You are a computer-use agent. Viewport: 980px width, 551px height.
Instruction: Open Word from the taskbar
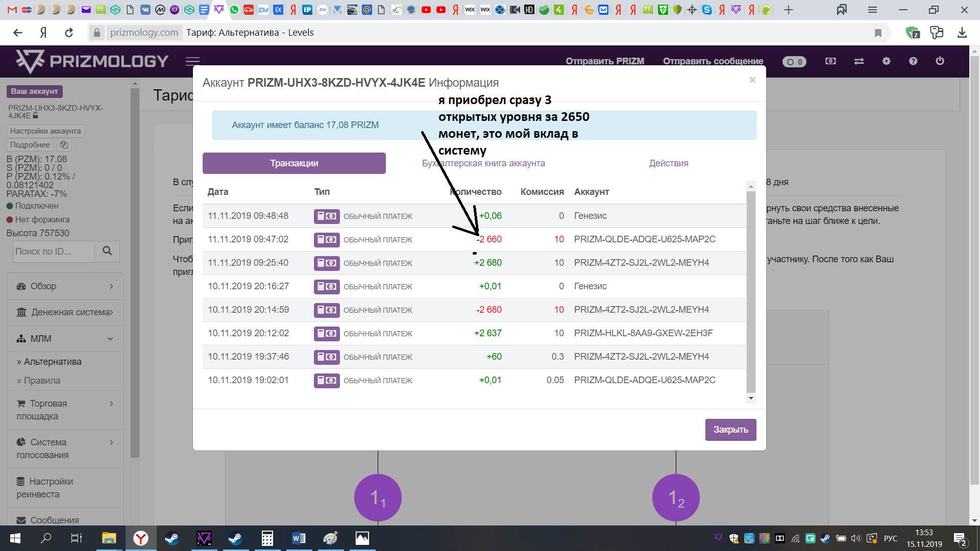(299, 538)
